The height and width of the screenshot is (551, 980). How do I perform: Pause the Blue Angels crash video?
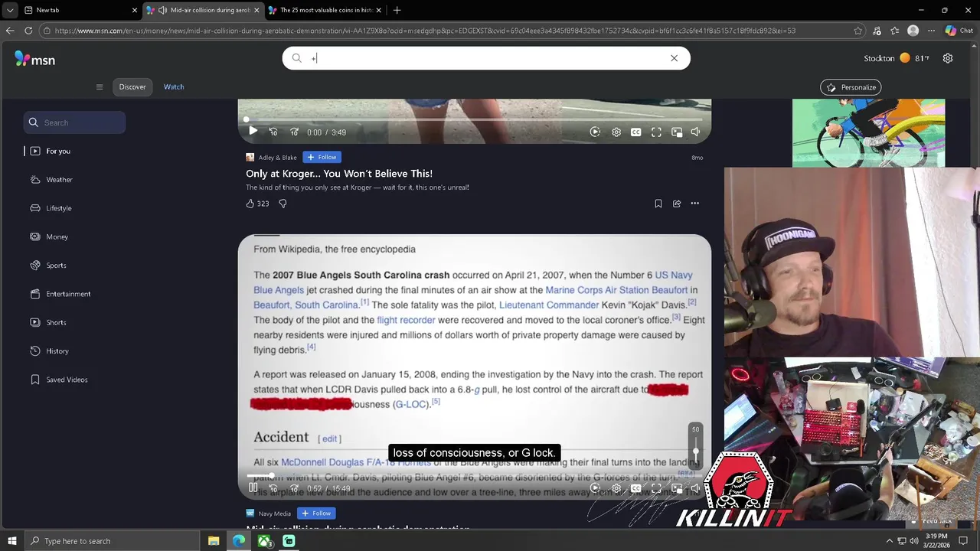coord(253,488)
